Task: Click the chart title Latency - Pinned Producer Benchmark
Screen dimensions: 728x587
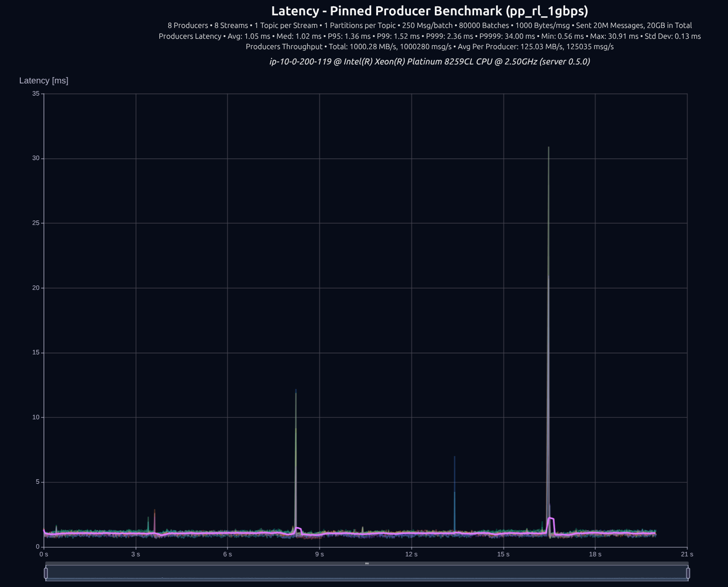Action: pos(429,11)
